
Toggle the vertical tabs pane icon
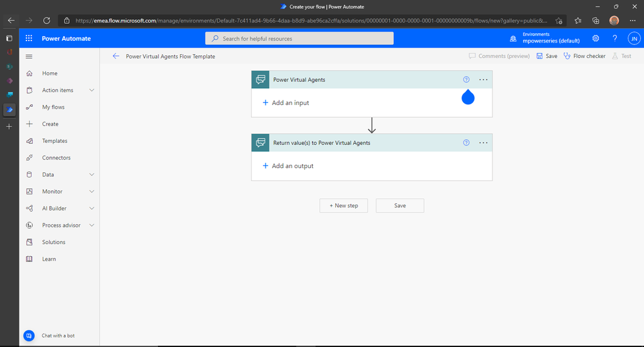pyautogui.click(x=10, y=38)
